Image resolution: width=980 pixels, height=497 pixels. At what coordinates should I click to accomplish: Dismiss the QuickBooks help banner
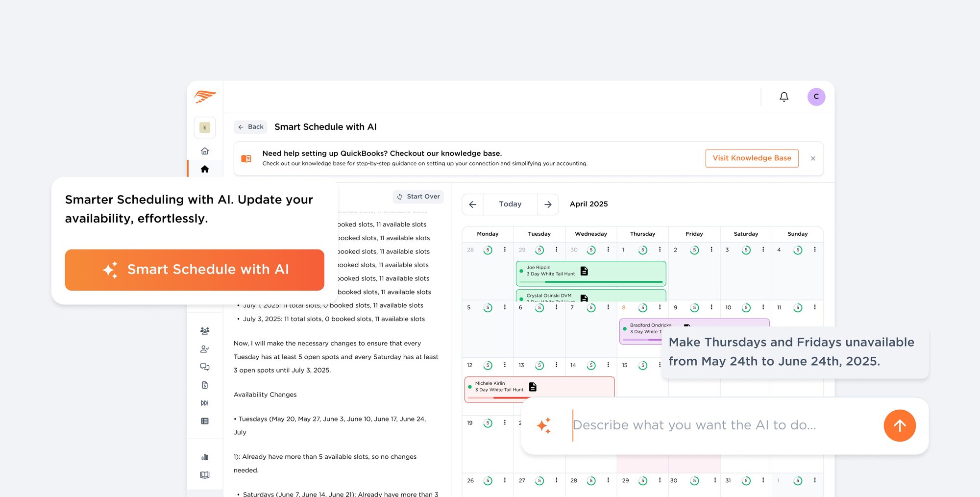pos(813,158)
